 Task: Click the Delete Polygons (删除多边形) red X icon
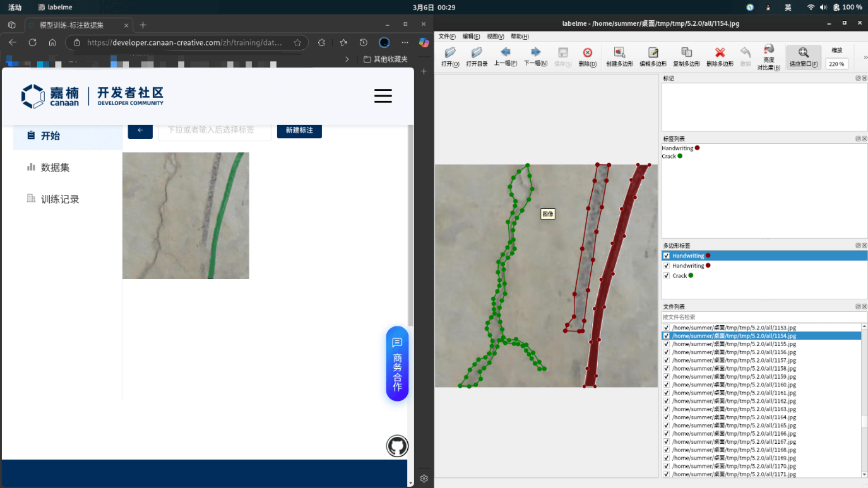click(720, 53)
